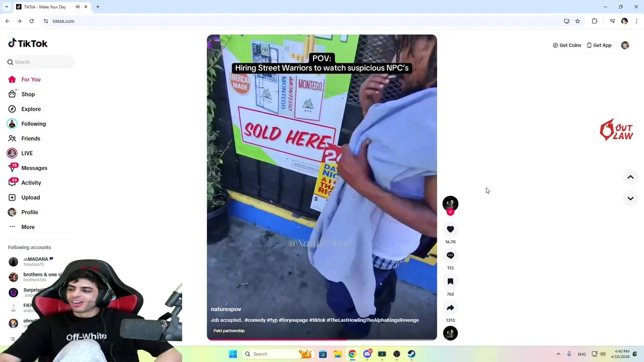Go to next video with down arrow
The width and height of the screenshot is (644, 362).
click(630, 199)
